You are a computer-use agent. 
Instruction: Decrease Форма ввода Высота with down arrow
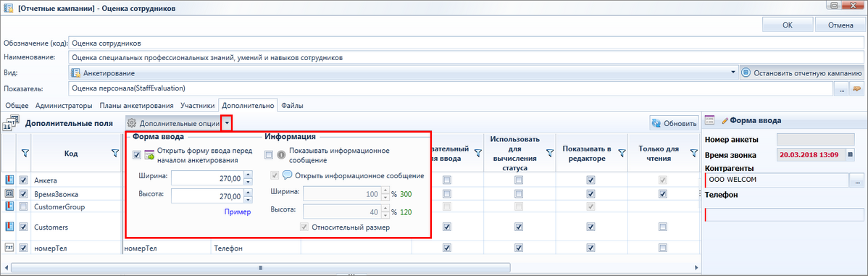[x=248, y=199]
